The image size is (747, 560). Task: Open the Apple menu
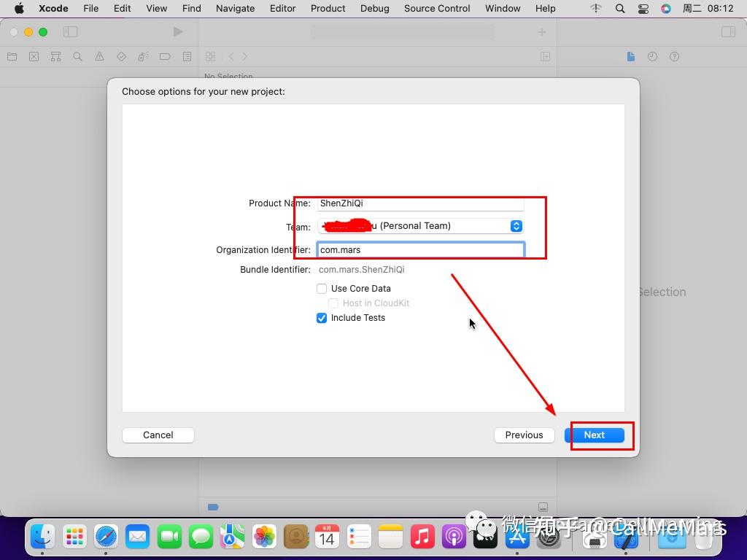(x=19, y=8)
